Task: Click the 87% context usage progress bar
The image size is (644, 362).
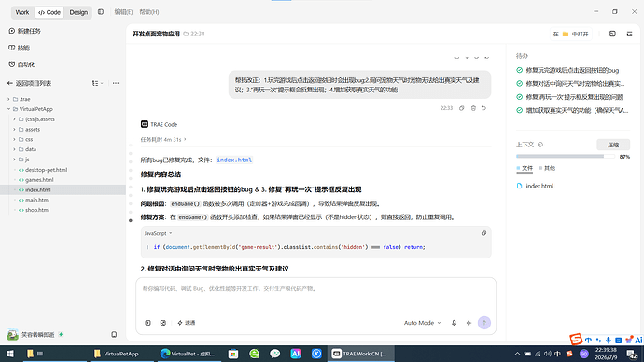Action: (x=566, y=157)
